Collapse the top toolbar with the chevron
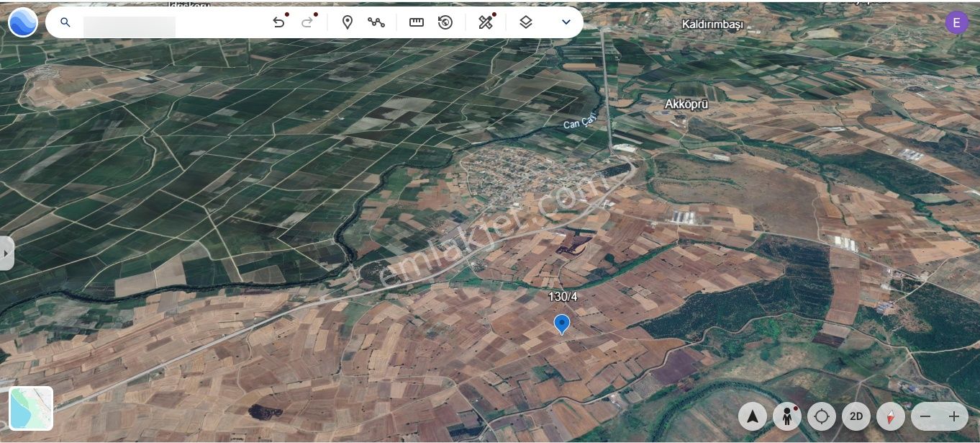The height and width of the screenshot is (443, 980). pyautogui.click(x=566, y=22)
